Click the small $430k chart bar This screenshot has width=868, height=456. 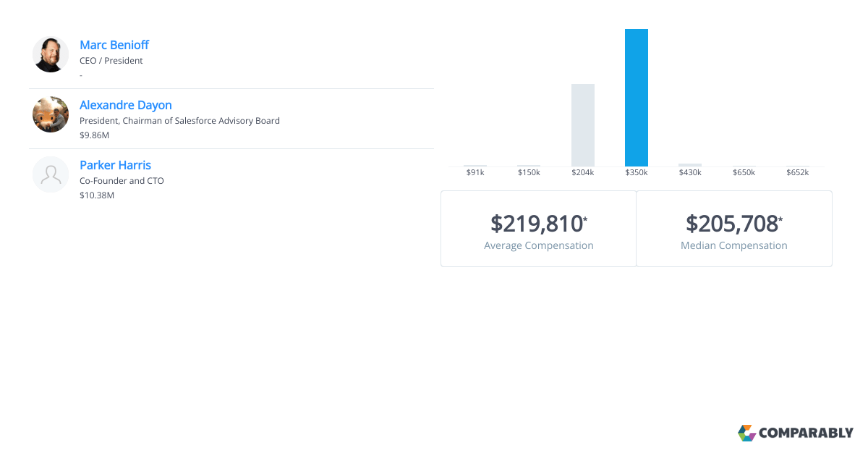(689, 165)
